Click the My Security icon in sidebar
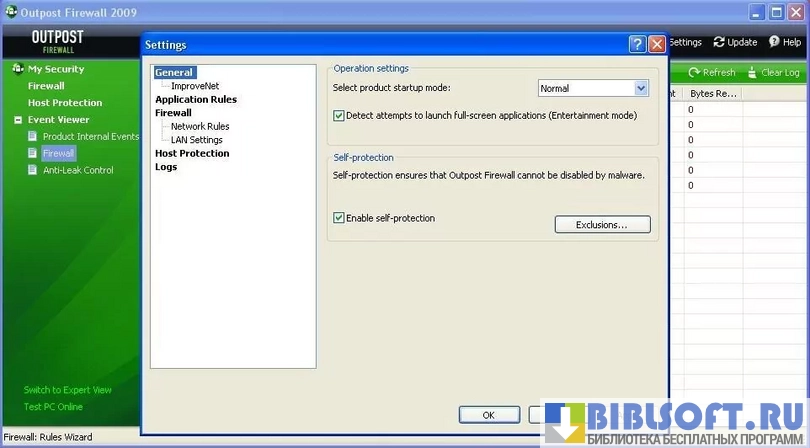The height and width of the screenshot is (448, 810). pos(18,69)
